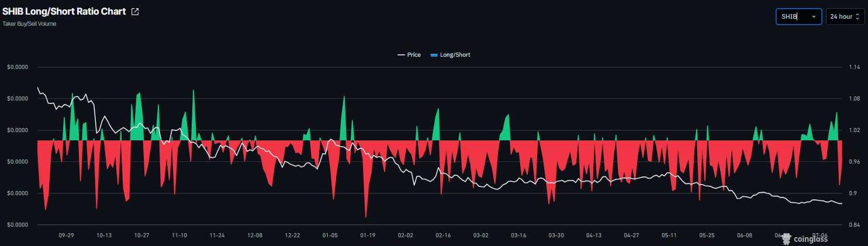Select the 01-19 date label on x-axis
868x246 pixels.
point(368,235)
